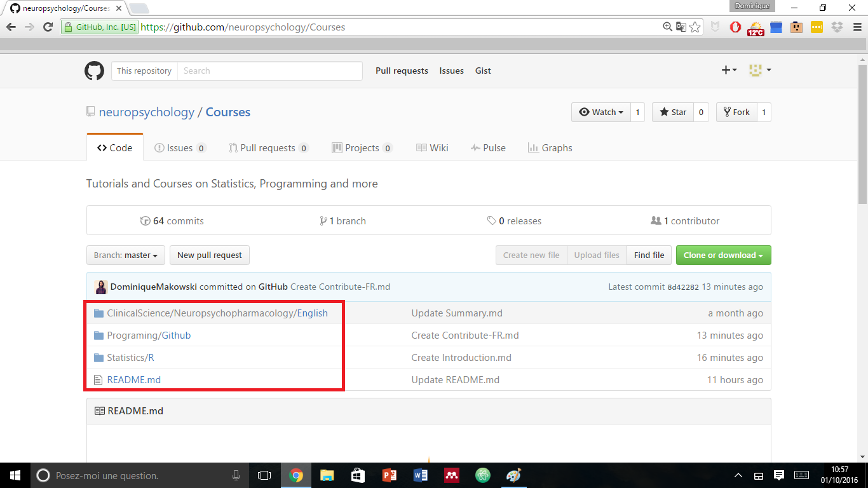Click Issues in top navigation
This screenshot has width=868, height=488.
(452, 71)
